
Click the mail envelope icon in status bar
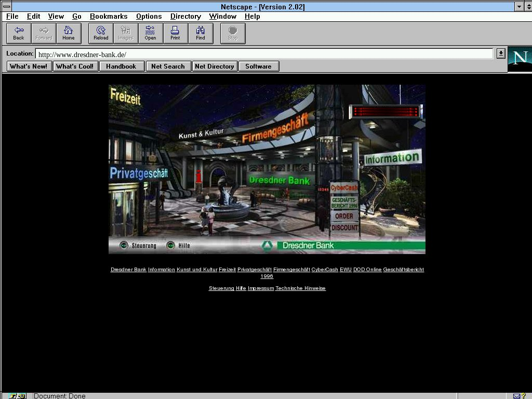517,396
